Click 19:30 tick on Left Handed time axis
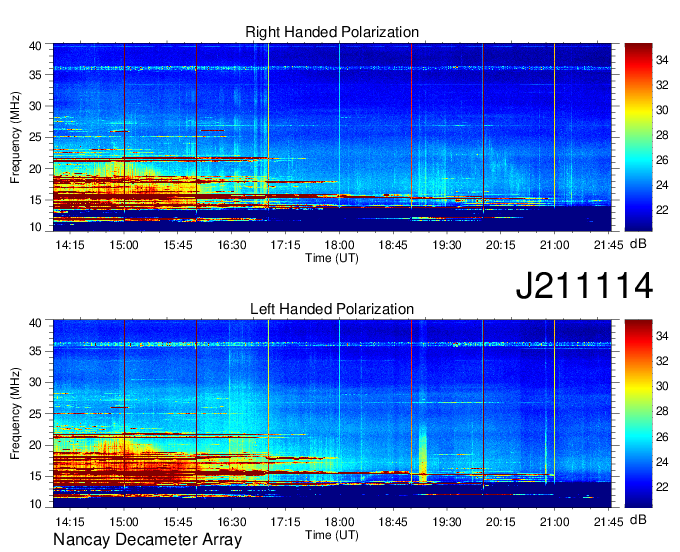This screenshot has height=552, width=680. [447, 522]
